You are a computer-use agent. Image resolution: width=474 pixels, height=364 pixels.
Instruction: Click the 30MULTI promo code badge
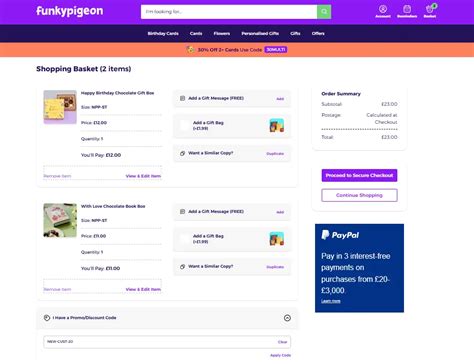coord(276,50)
